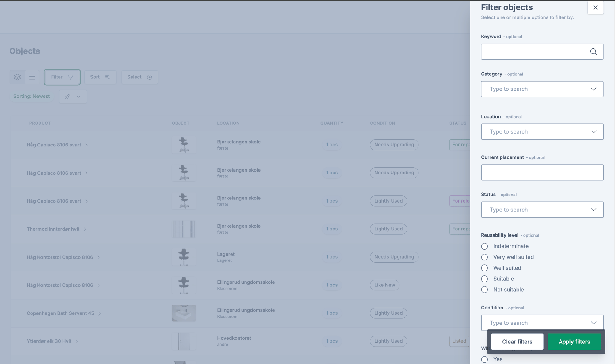
Task: Expand Thermod innerdør hvit row chevron
Action: pos(85,229)
